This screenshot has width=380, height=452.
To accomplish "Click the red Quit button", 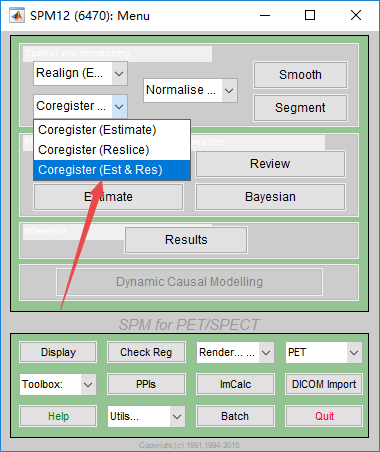I will coord(324,416).
